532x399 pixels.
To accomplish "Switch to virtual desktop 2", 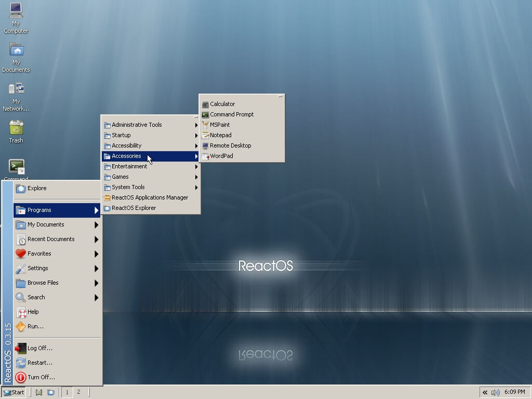I will point(79,392).
